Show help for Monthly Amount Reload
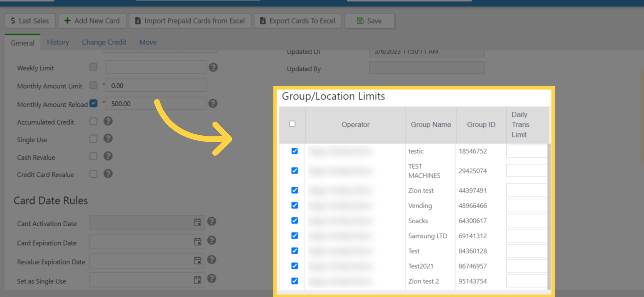The width and height of the screenshot is (644, 297). 213,103
